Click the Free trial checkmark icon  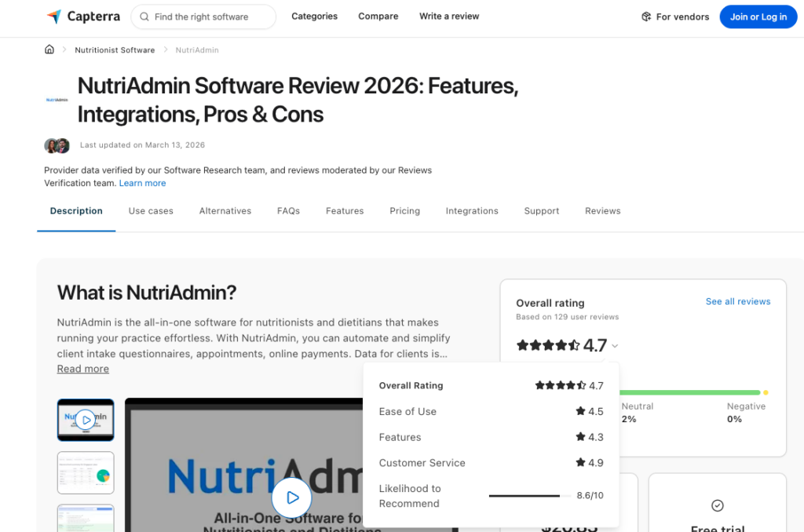[x=718, y=505]
